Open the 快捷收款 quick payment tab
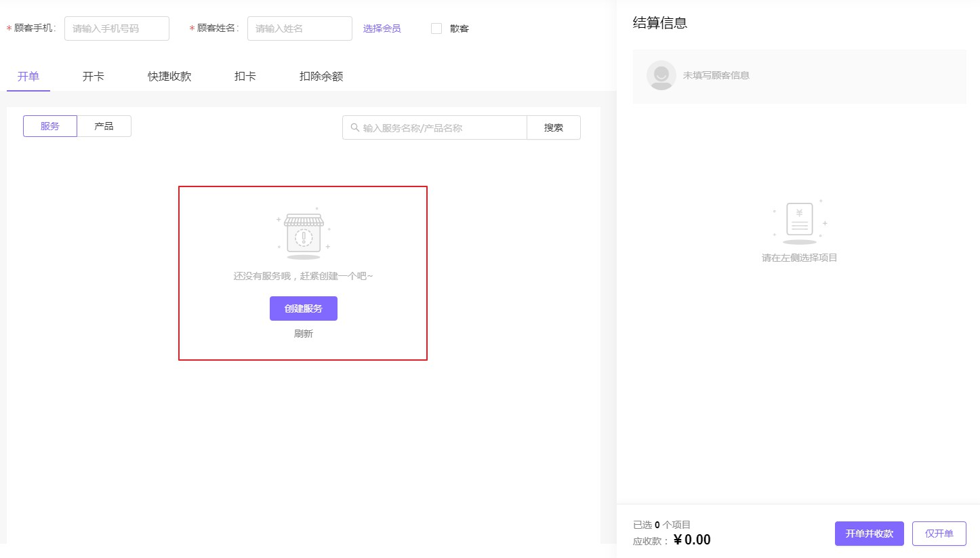The width and height of the screenshot is (980, 558). point(169,76)
